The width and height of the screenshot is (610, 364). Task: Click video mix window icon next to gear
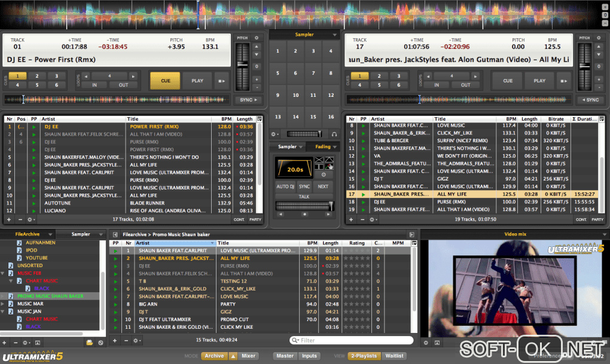(x=437, y=342)
